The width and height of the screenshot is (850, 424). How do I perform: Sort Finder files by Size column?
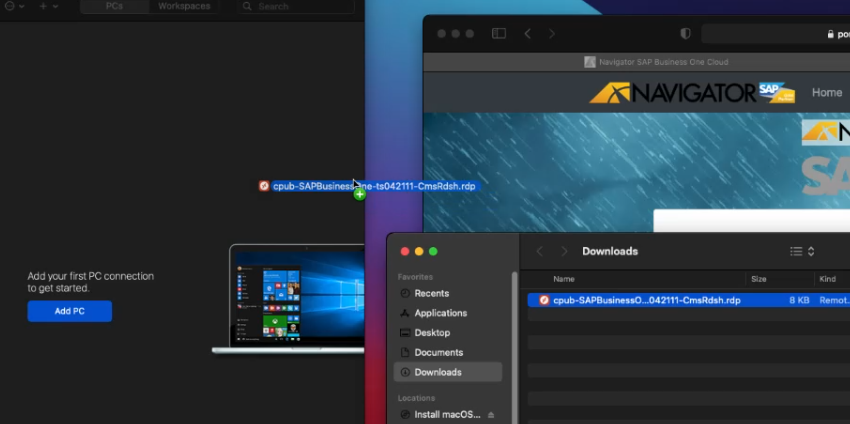tap(758, 279)
